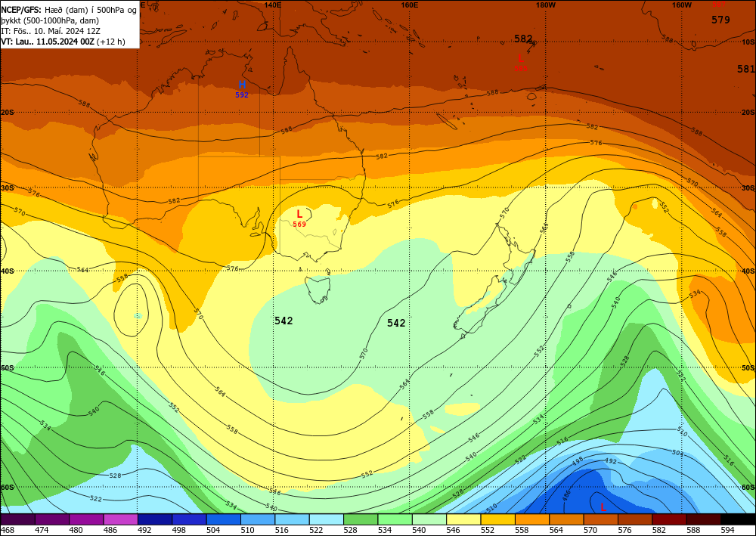Click the þykkt (500-1000hPa, dam) line
This screenshot has height=536, width=756.
50,20
